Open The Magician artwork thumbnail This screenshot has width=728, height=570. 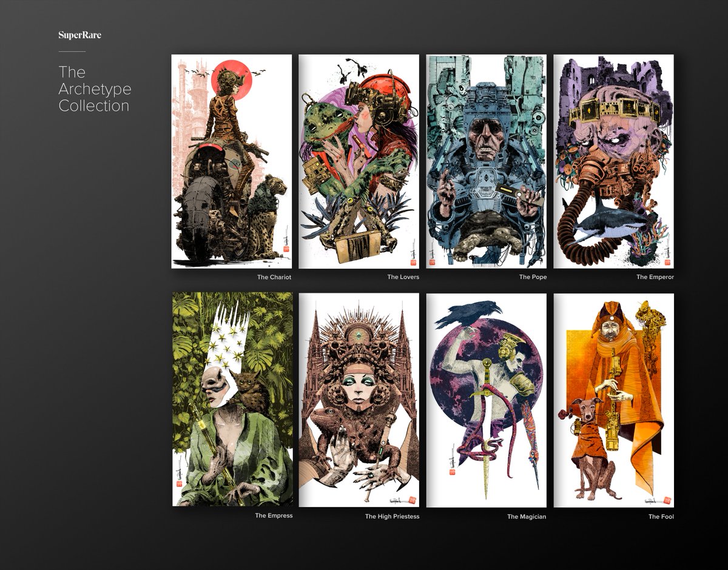click(x=487, y=400)
